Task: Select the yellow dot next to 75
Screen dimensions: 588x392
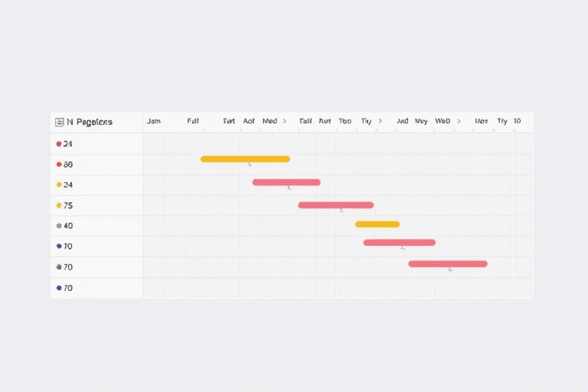Action: point(59,205)
